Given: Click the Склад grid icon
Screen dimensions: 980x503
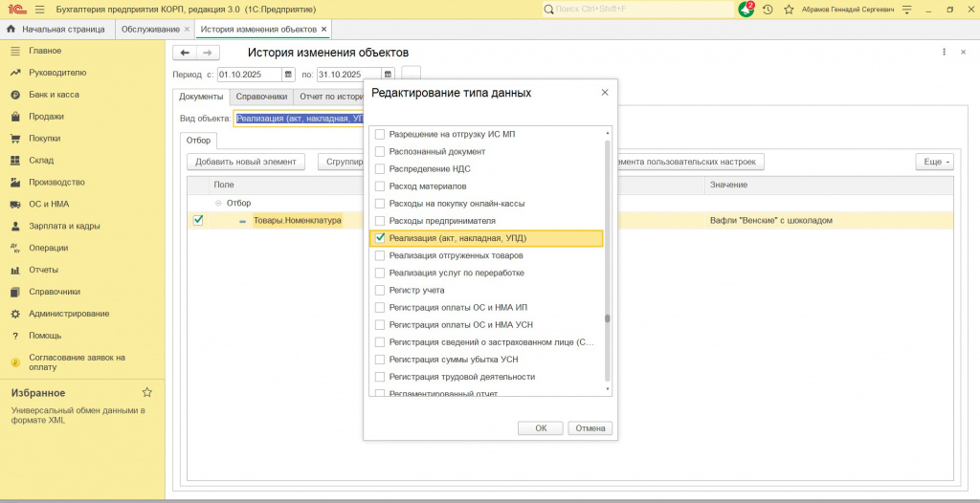Looking at the screenshot, I should [15, 160].
